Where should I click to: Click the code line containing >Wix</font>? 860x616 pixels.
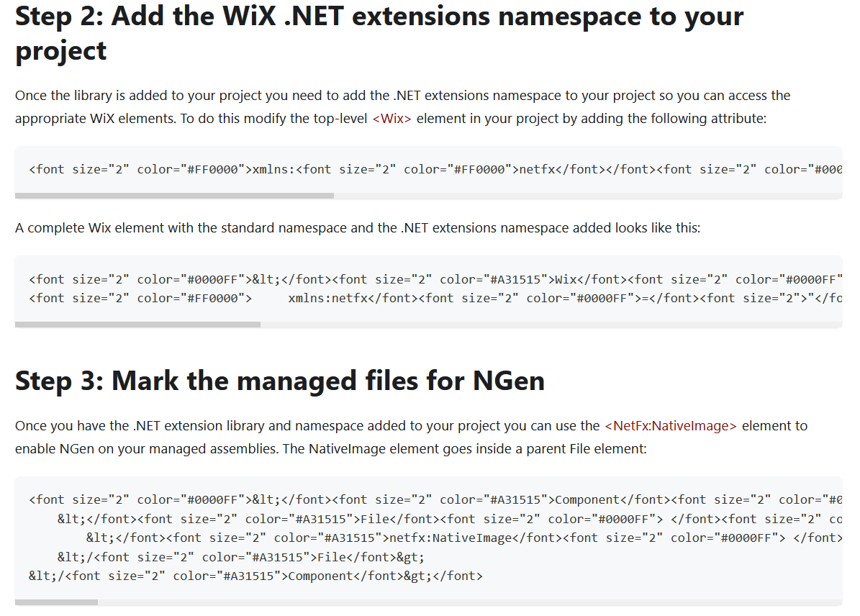click(435, 279)
